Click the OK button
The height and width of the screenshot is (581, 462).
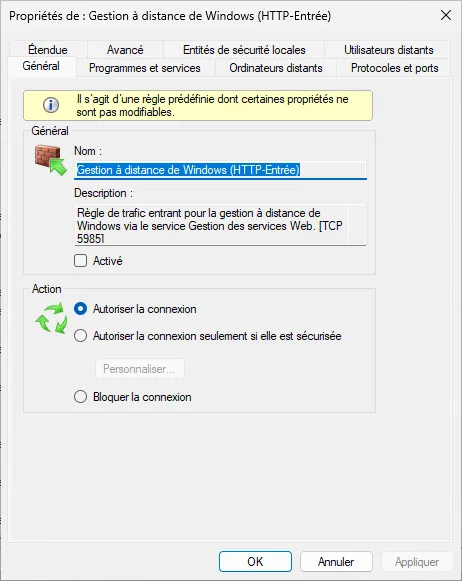[x=255, y=562]
